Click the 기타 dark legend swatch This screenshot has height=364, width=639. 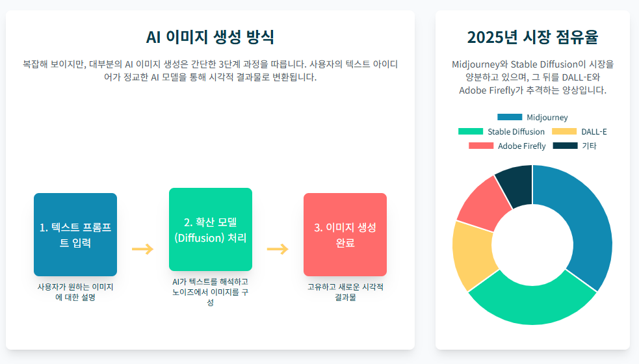(x=566, y=146)
